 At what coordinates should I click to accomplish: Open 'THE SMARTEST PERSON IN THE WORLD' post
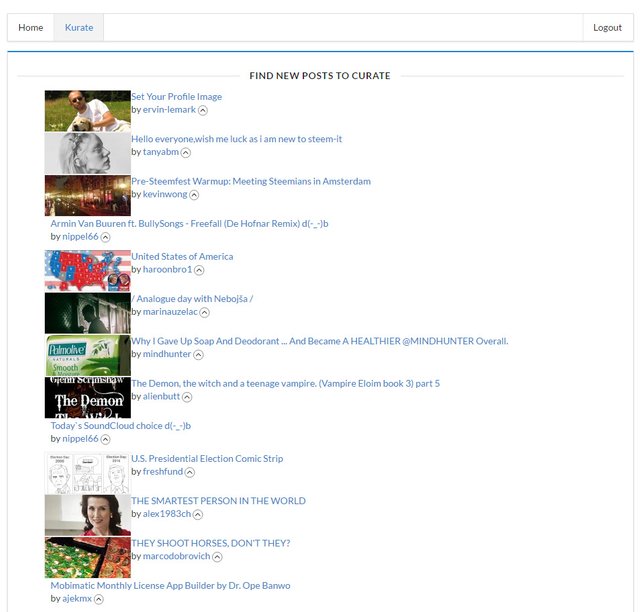(218, 501)
